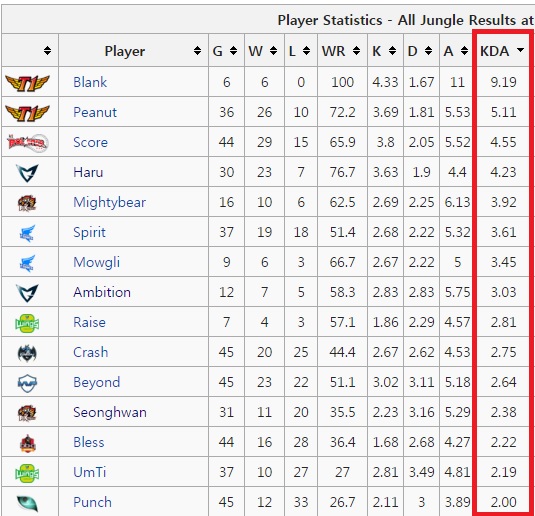The image size is (535, 516).
Task: Open the Ambition player link
Action: pyautogui.click(x=102, y=292)
